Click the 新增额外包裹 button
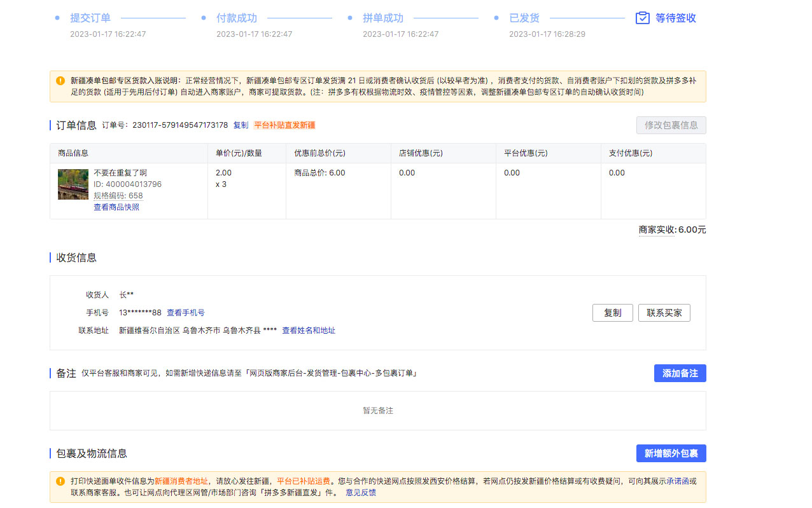 click(x=671, y=453)
